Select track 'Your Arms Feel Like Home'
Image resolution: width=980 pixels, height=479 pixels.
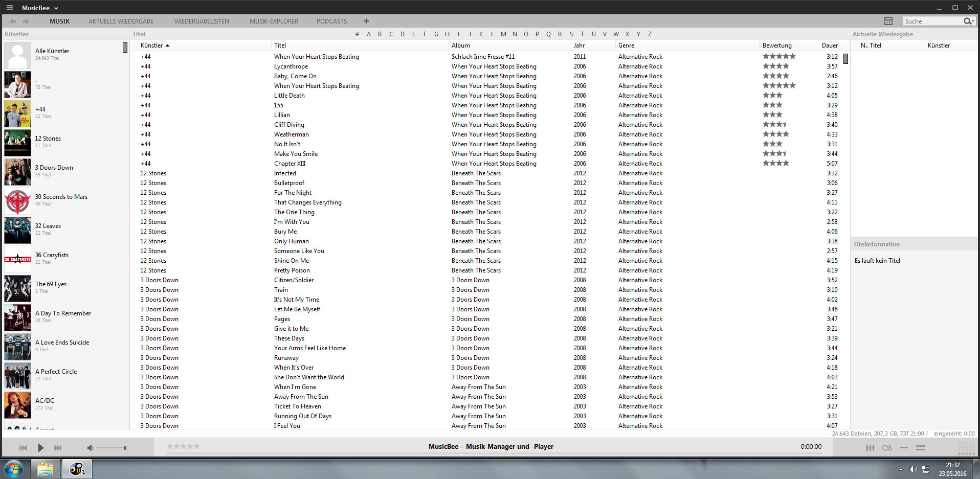[x=310, y=348]
